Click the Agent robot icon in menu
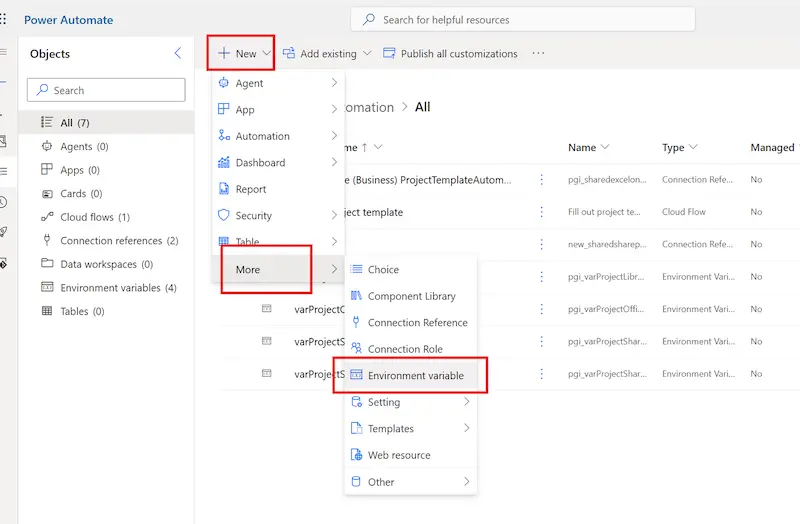The width and height of the screenshot is (800, 524). 223,82
